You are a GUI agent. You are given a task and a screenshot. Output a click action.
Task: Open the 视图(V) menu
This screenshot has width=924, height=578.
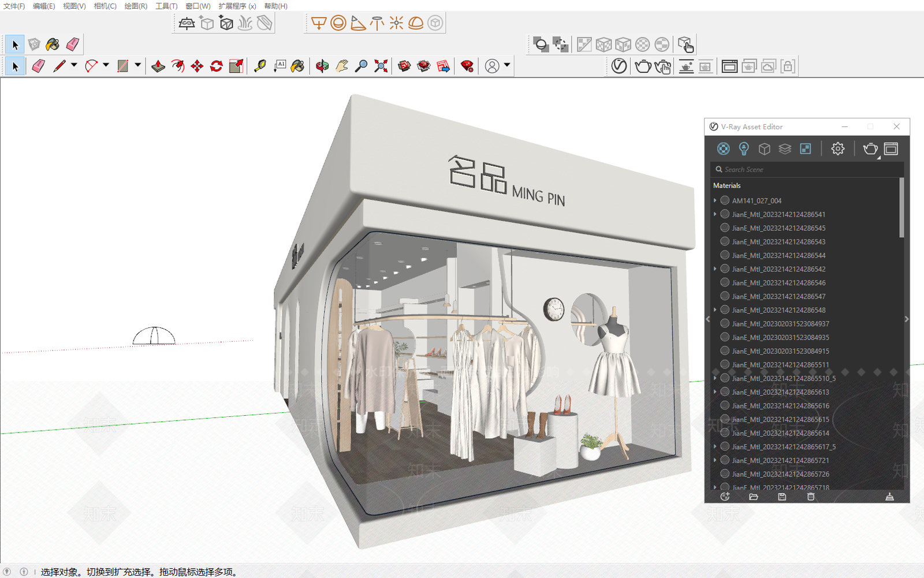(x=74, y=6)
